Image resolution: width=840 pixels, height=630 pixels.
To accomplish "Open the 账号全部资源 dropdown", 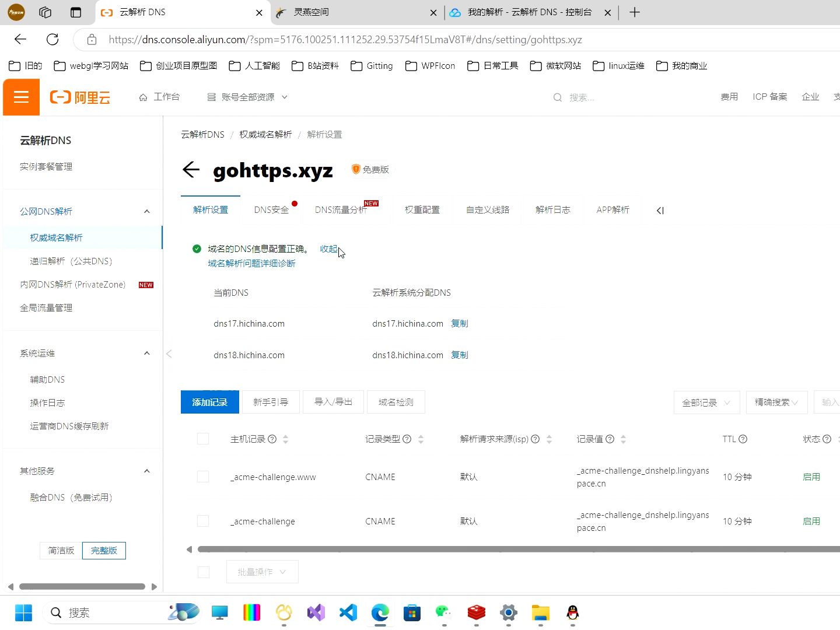I will 248,97.
